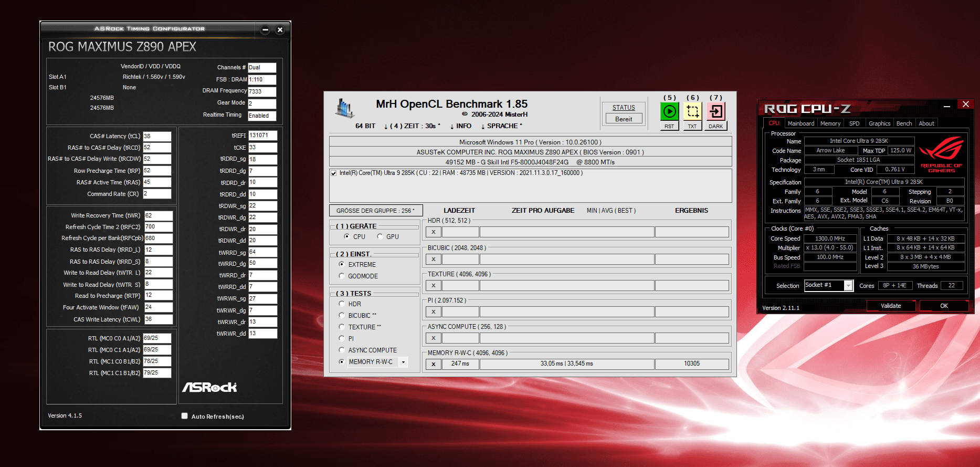Click the X box in PI row
This screenshot has height=467, width=980.
point(434,312)
